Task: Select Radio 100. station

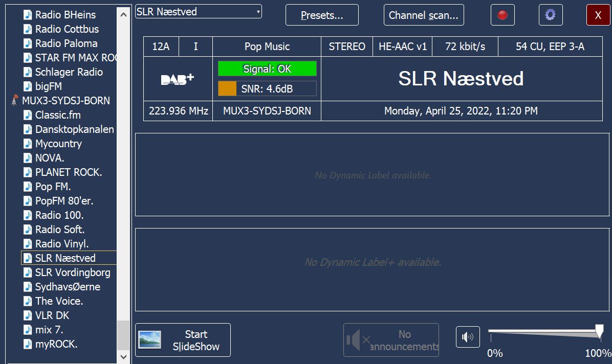Action: pos(59,215)
